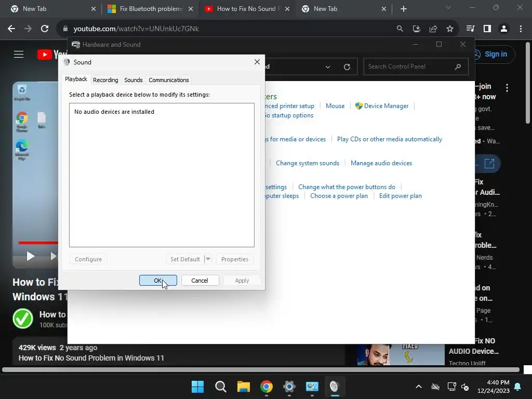Click Play CDs or other media automatically

[x=390, y=139]
